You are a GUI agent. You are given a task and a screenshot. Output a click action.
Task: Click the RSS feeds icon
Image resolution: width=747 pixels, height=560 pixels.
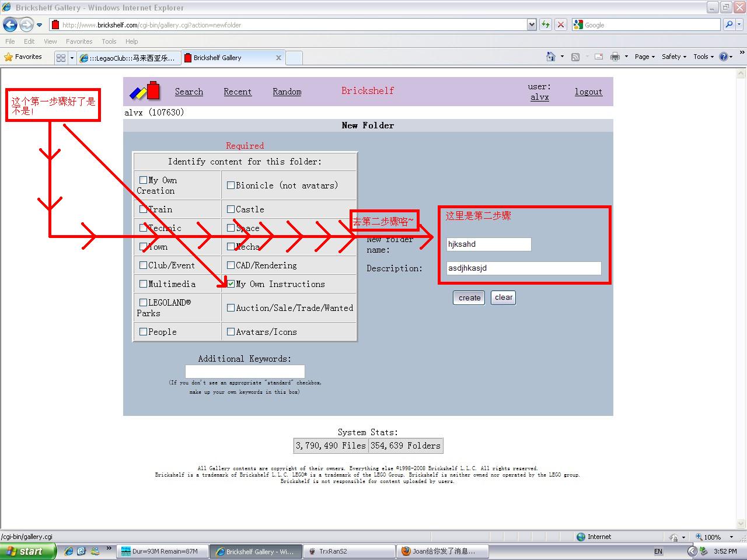575,57
